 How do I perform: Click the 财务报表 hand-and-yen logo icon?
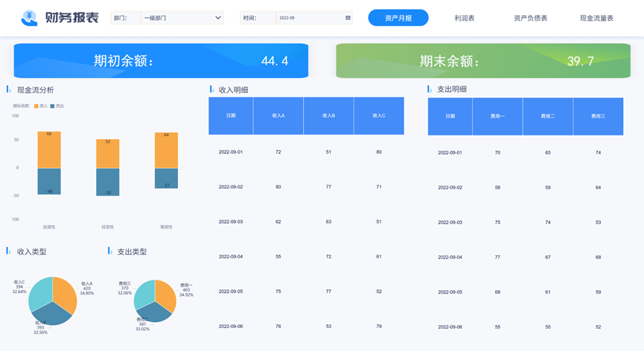point(29,18)
